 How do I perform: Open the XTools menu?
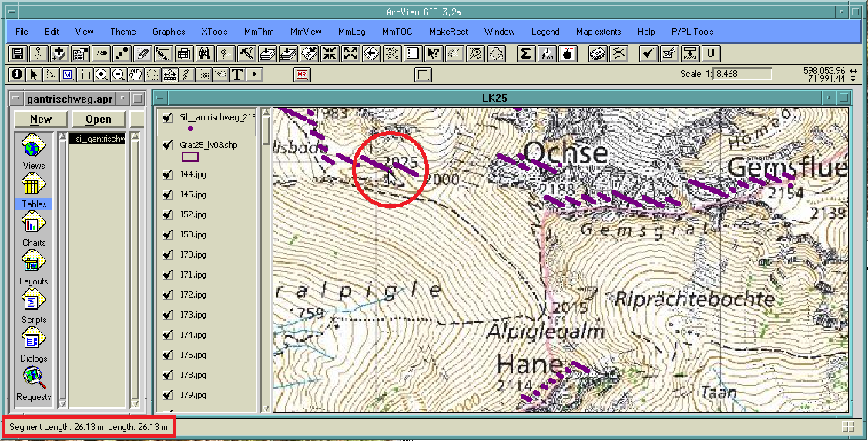click(214, 32)
